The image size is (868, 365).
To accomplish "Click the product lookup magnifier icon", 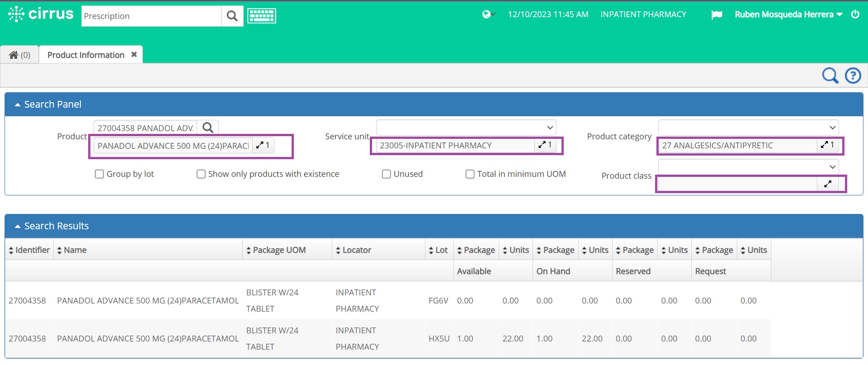I will (x=208, y=128).
